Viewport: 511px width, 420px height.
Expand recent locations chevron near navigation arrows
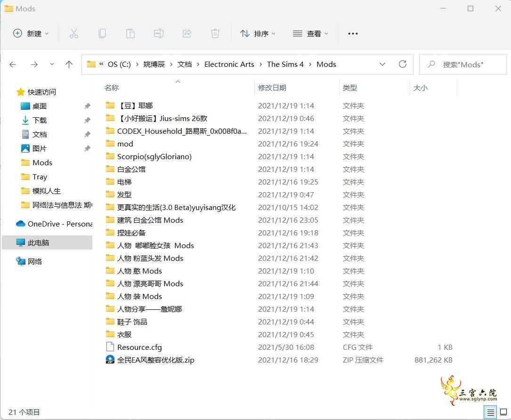pos(52,65)
